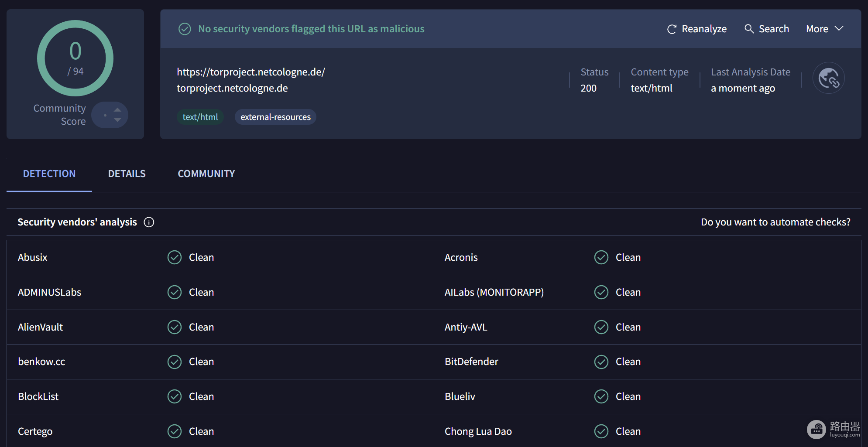Viewport: 868px width, 447px height.
Task: Click the Clean result for BitDefender
Action: 628,362
